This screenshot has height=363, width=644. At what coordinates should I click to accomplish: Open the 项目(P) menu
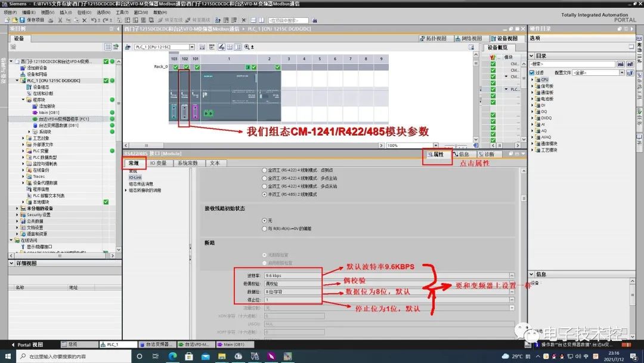[x=10, y=13]
